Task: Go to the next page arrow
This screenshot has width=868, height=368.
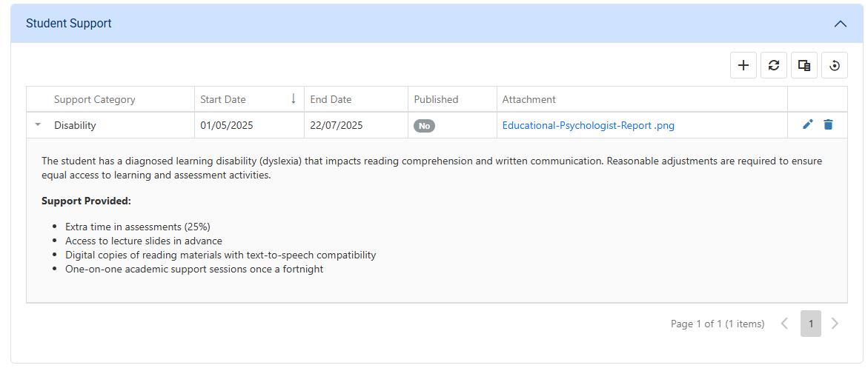Action: (835, 324)
